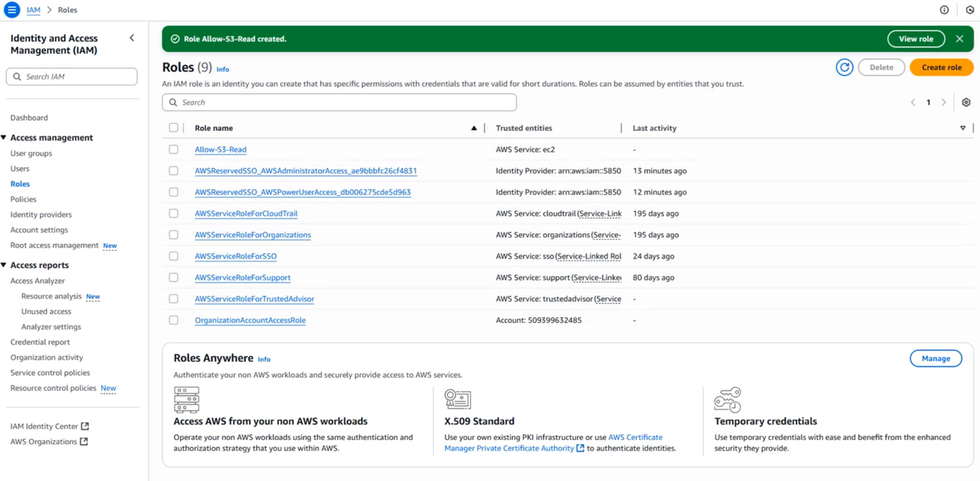Tick AWSServiceRoleForOrganizations checkbox
Image resolution: width=980 pixels, height=481 pixels.
pos(173,235)
